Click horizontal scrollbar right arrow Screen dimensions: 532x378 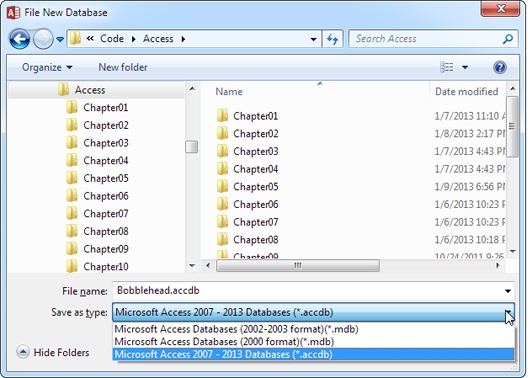pyautogui.click(x=498, y=265)
